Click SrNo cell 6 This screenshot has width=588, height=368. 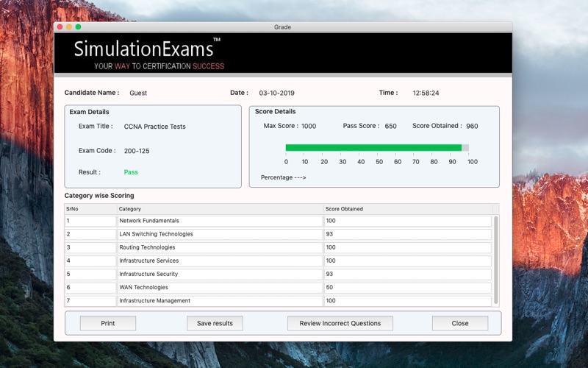tap(90, 287)
